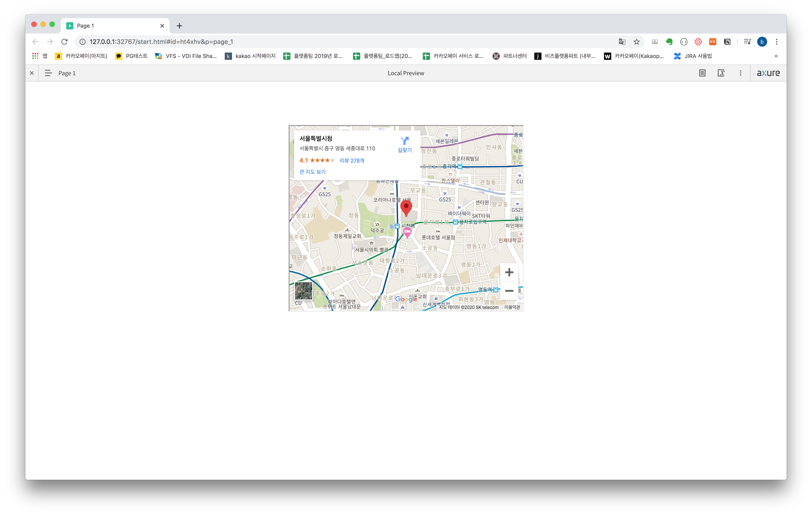812x516 pixels.
Task: Click the directions arrow icon on map card
Action: pos(404,141)
